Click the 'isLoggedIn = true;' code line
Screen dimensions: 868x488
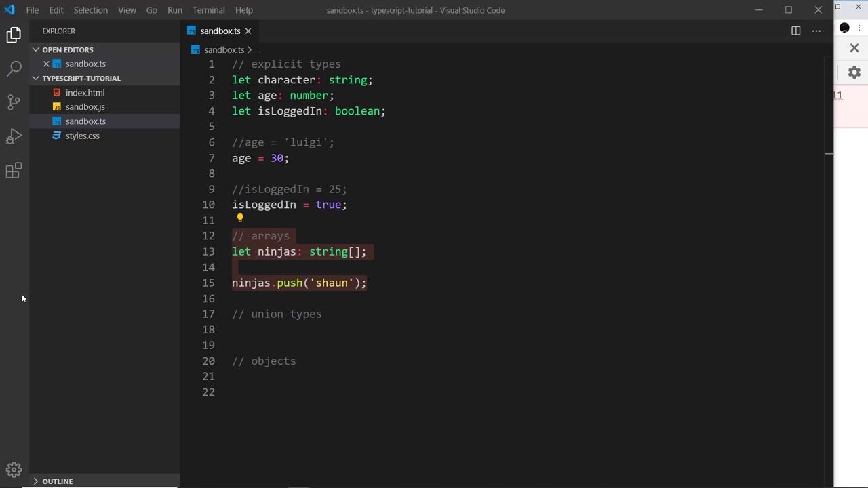(x=290, y=205)
